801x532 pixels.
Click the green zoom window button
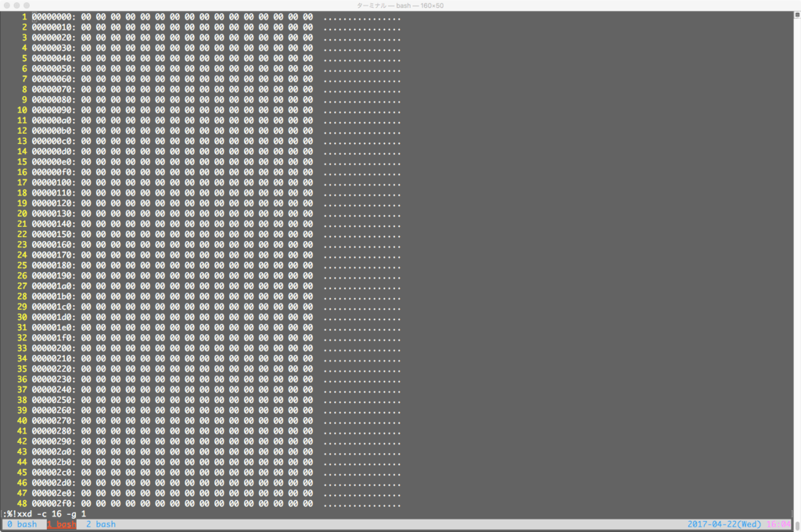point(27,5)
